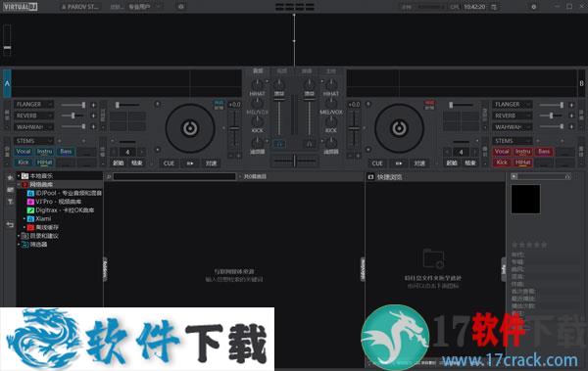Image resolution: width=588 pixels, height=371 pixels.
Task: Open WAHWAH plus settings on deck B
Action: [572, 126]
